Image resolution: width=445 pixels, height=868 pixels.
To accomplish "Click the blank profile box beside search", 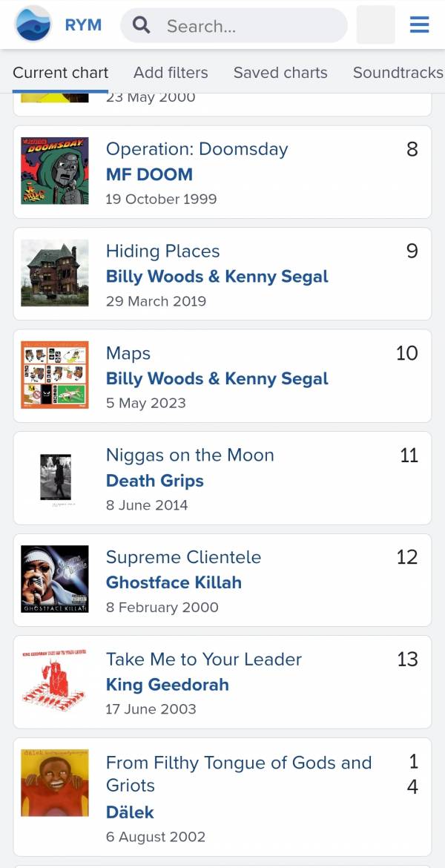I will (x=375, y=24).
